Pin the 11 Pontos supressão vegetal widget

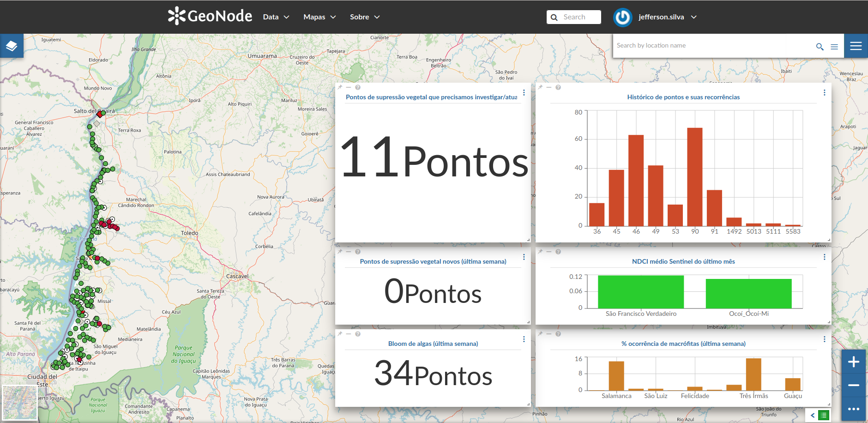point(340,87)
